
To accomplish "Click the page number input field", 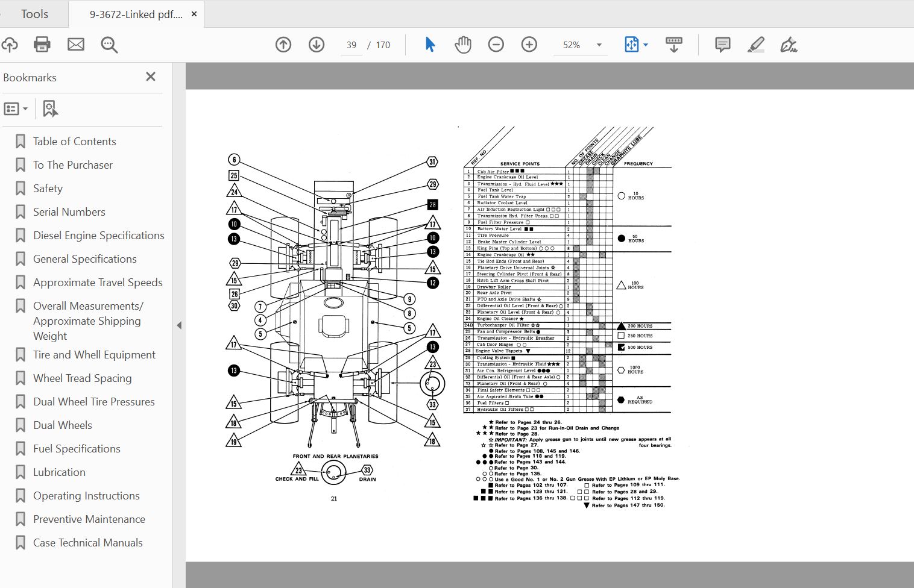I will [x=351, y=45].
